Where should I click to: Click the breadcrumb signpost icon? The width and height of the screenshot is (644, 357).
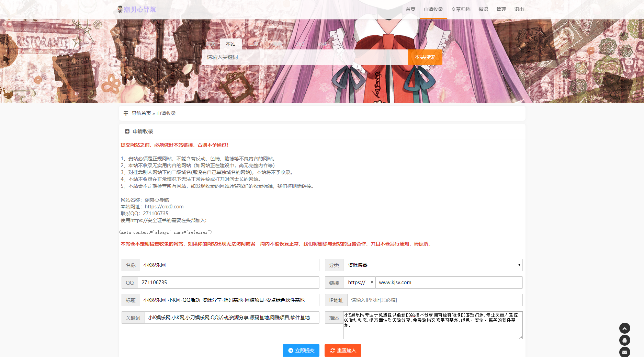click(126, 113)
